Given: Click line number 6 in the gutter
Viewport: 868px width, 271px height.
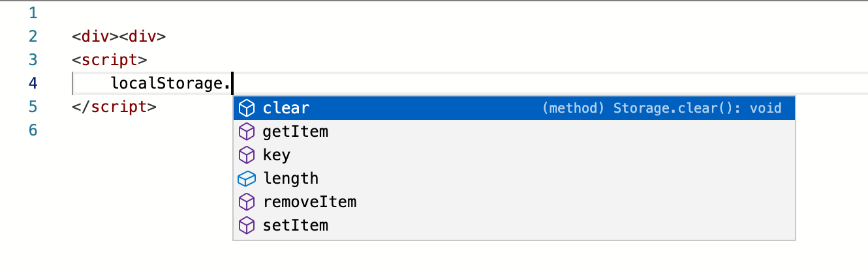Looking at the screenshot, I should 33,130.
